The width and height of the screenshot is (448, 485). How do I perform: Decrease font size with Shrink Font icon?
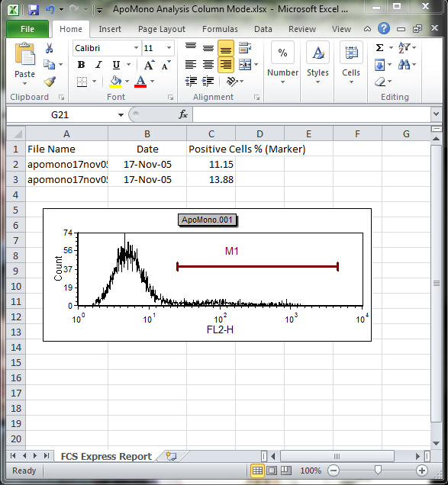(x=166, y=65)
